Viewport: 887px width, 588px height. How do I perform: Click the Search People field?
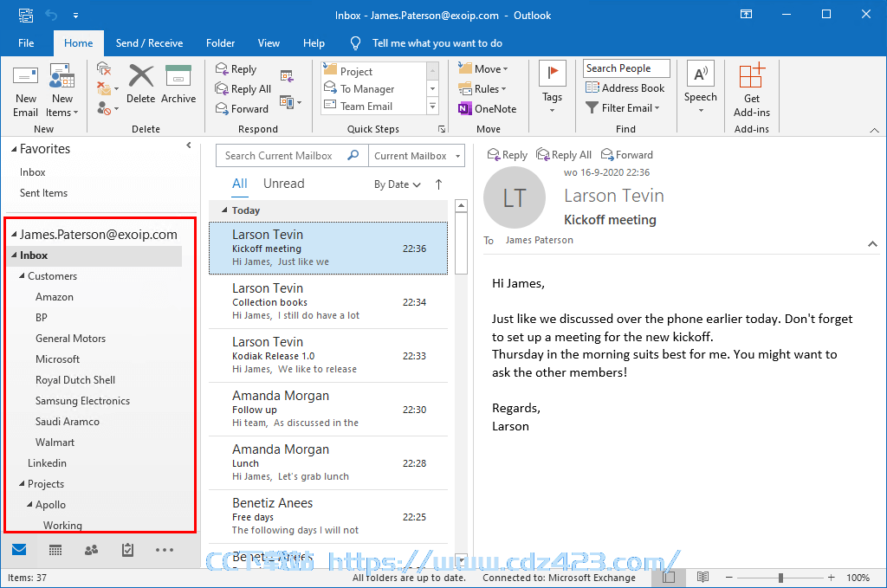pos(626,68)
